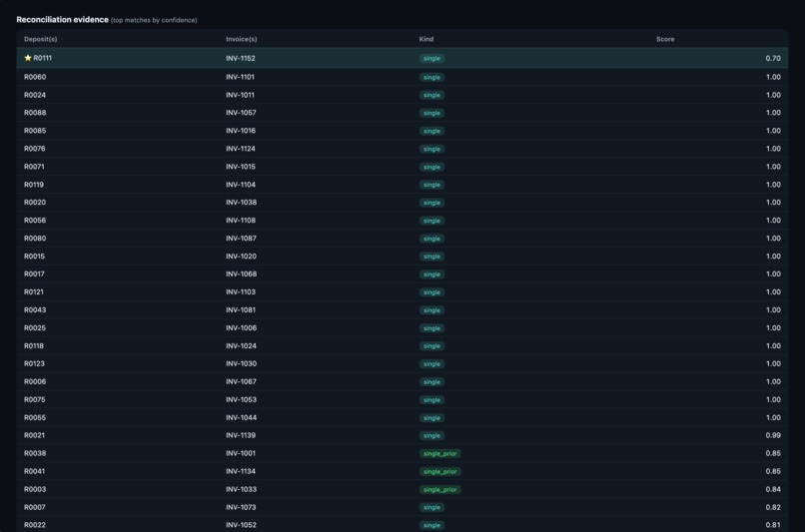Screen dimensions: 805x532
Task: Click invoice INV-1044
Action: tap(241, 417)
